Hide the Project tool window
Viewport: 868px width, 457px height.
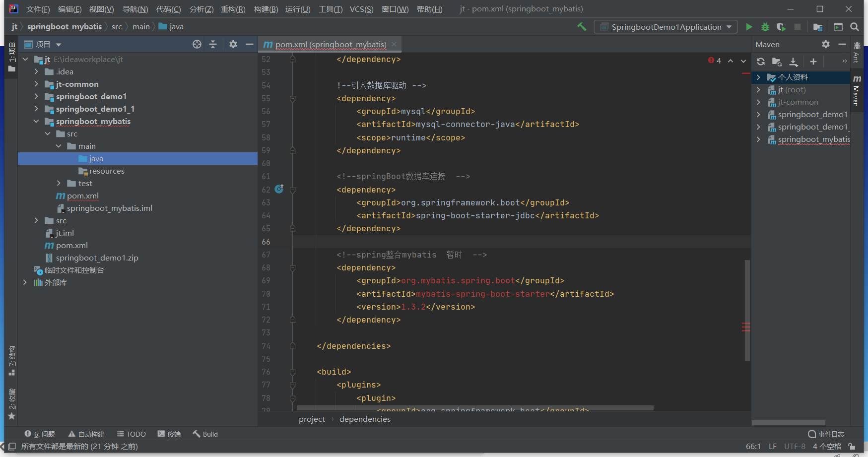click(x=250, y=44)
